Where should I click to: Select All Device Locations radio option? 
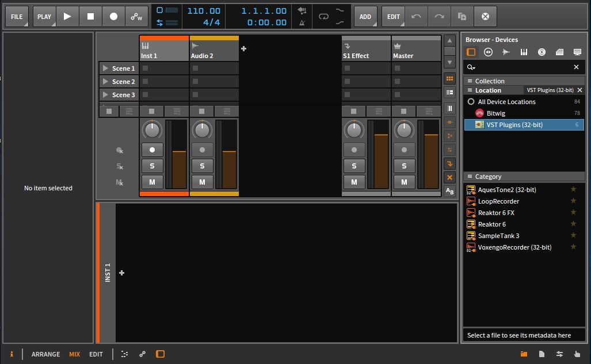[x=471, y=102]
